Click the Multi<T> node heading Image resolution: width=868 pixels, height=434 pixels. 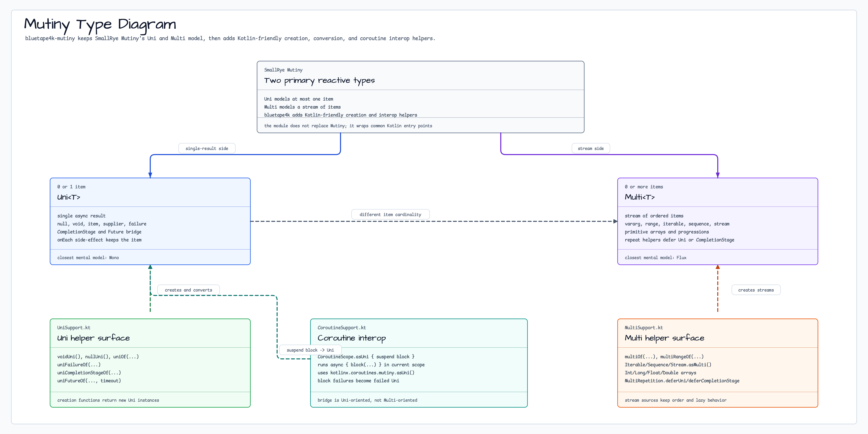(639, 197)
